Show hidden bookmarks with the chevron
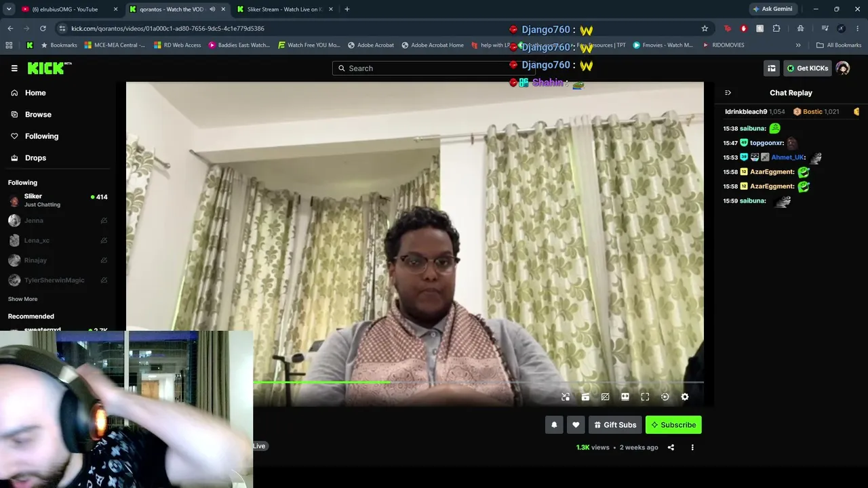Image resolution: width=868 pixels, height=488 pixels. [x=798, y=45]
